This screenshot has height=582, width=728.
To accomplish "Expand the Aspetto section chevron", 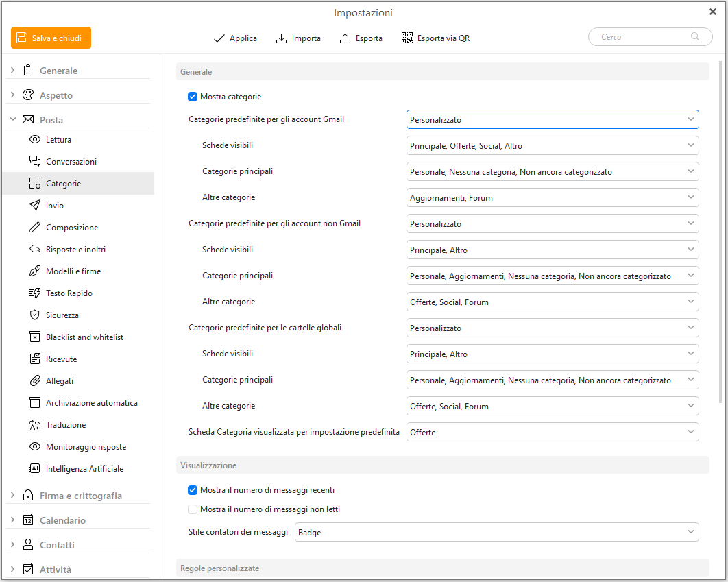I will [13, 95].
